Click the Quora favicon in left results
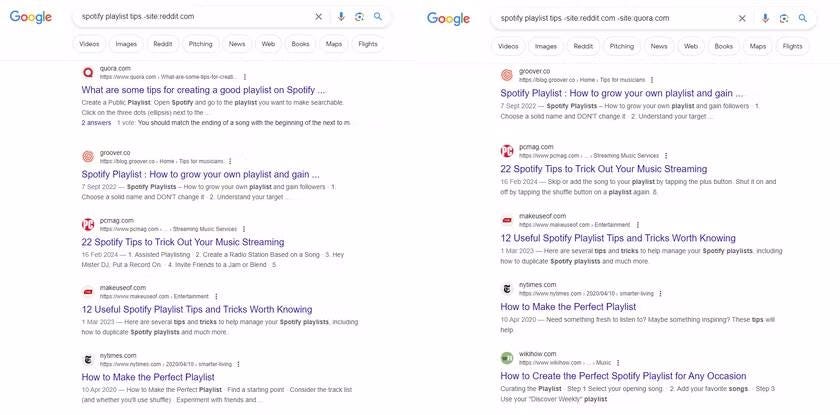The height and width of the screenshot is (415, 840). tap(88, 72)
